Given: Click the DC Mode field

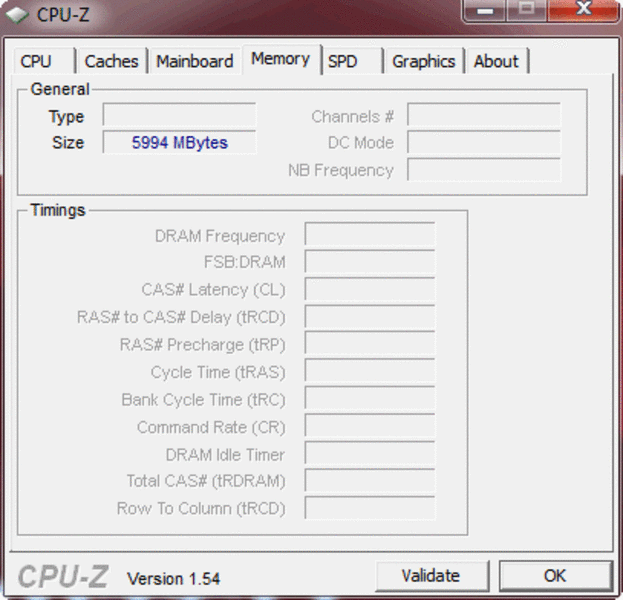Looking at the screenshot, I should pos(484,142).
